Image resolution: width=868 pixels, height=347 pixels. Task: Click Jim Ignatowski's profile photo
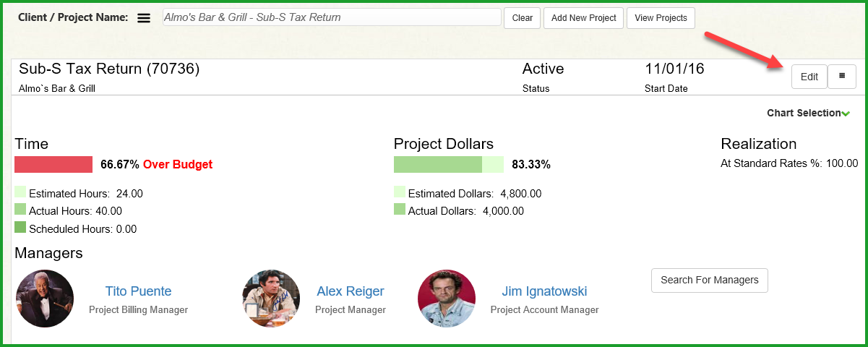tap(447, 299)
